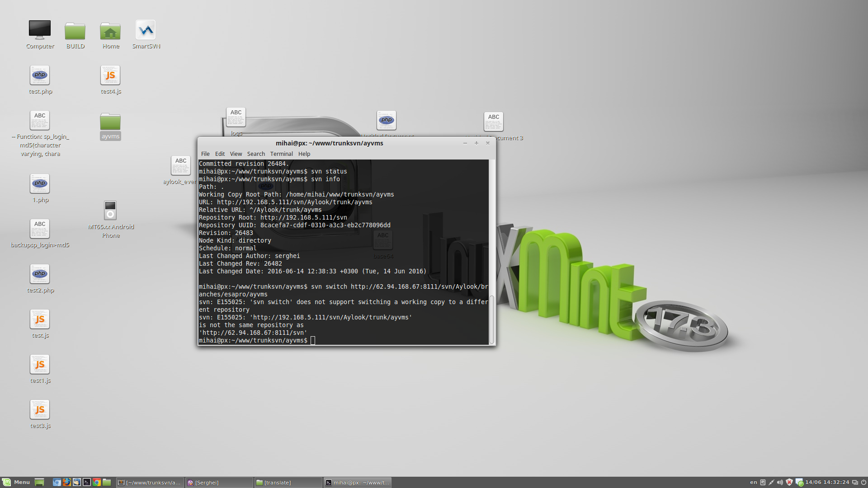Open the Search menu in terminal
Viewport: 868px width, 488px height.
pos(256,154)
